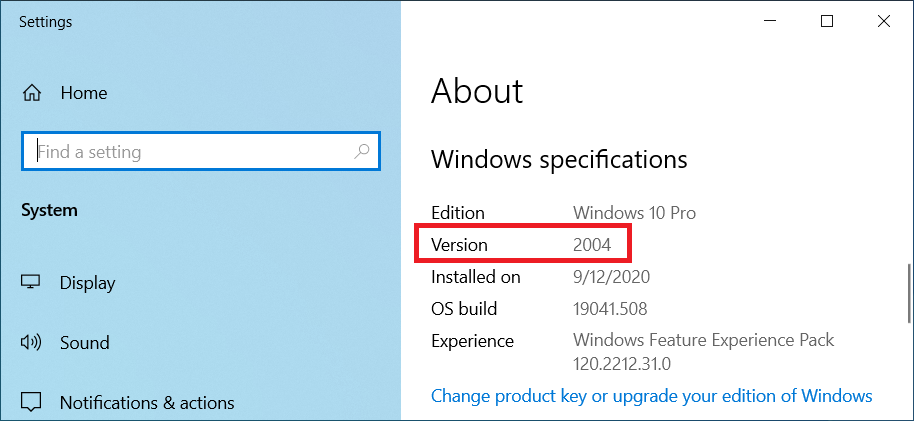Click the OS build number 19041.508
Screen dimensions: 914x421
pyautogui.click(x=610, y=308)
